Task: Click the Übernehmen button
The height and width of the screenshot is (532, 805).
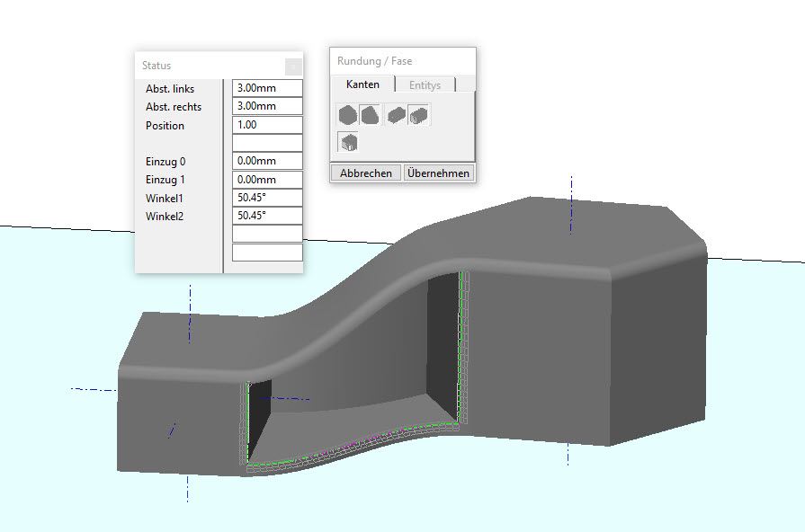Action: point(438,173)
